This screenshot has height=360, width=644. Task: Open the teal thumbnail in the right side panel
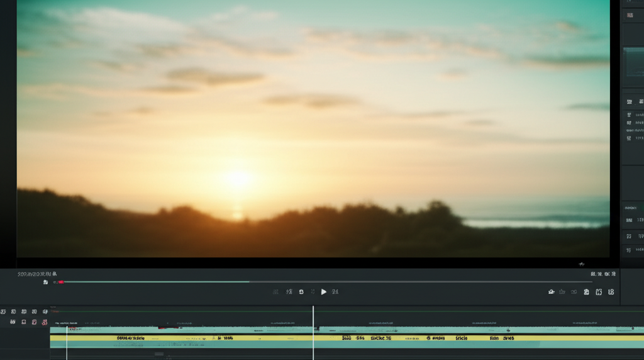[x=634, y=62]
